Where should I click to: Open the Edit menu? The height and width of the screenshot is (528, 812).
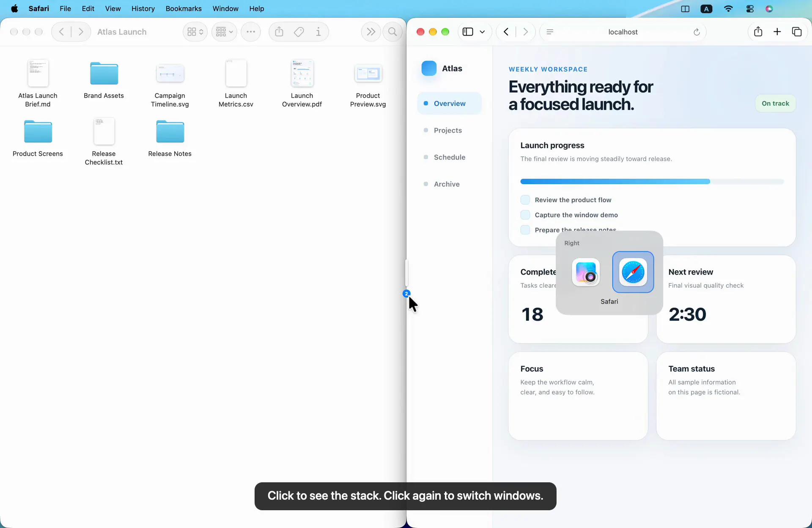pos(88,8)
